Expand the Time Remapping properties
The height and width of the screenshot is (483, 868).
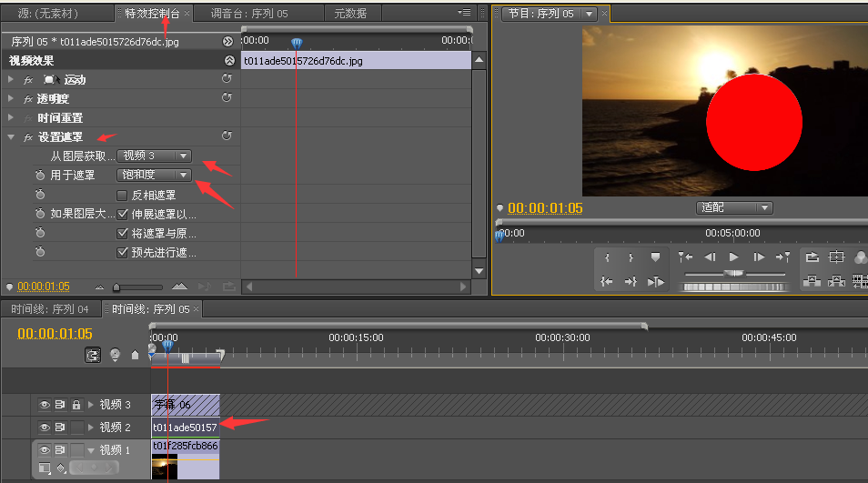(11, 118)
